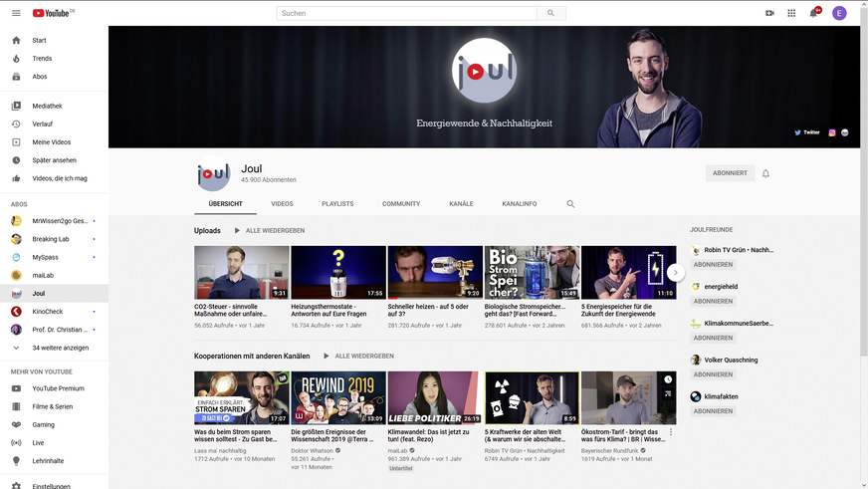Toggle Joul channel notification bell
Viewport: 868px width, 489px height.
tap(765, 173)
